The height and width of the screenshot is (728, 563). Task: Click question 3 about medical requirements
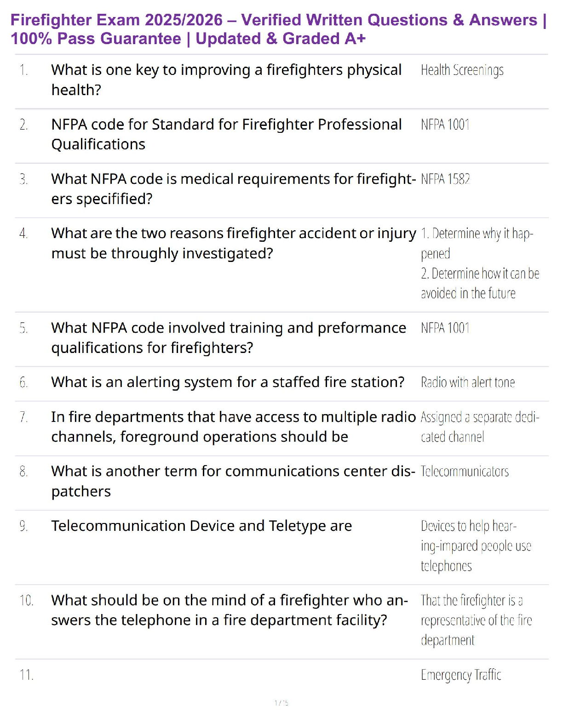[233, 188]
